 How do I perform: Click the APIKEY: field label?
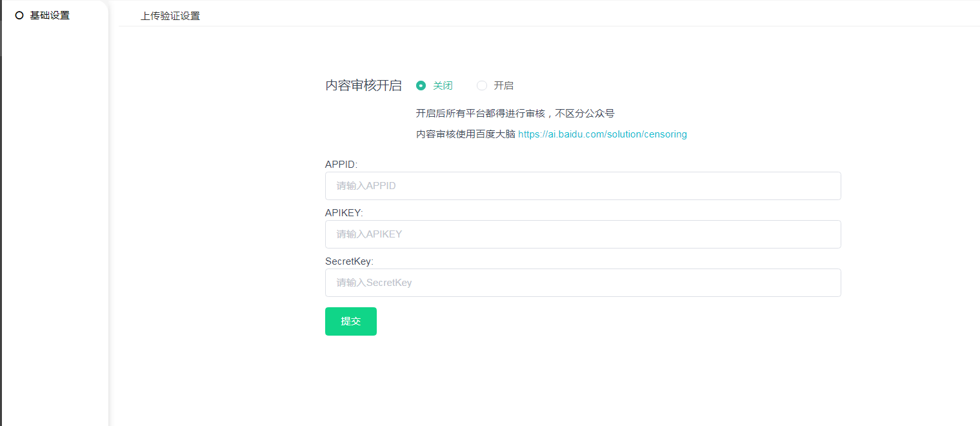(344, 213)
